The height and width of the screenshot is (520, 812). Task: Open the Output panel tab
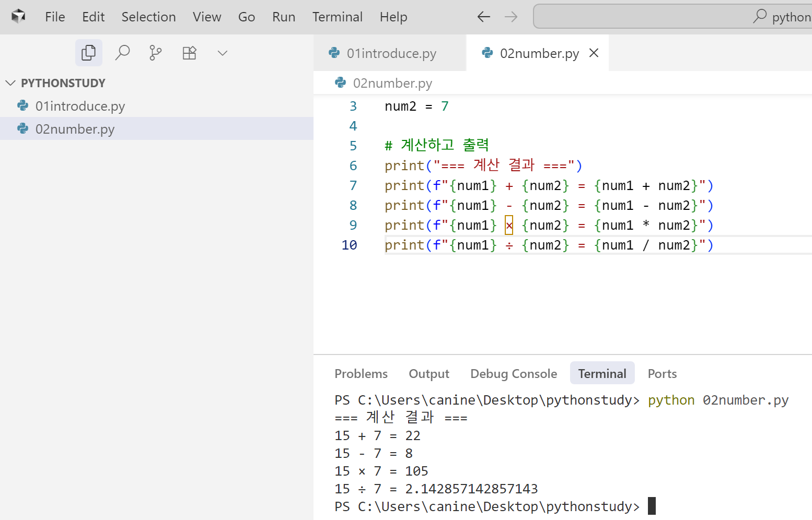coord(429,374)
